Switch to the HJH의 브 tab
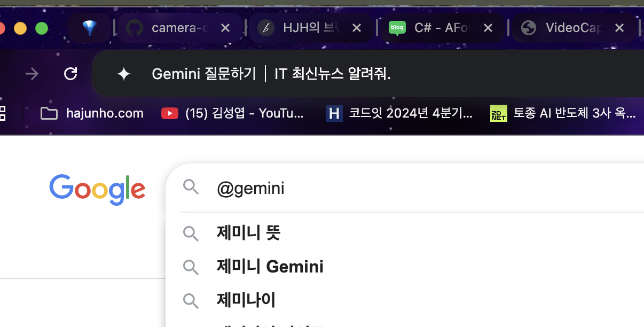 pos(310,28)
